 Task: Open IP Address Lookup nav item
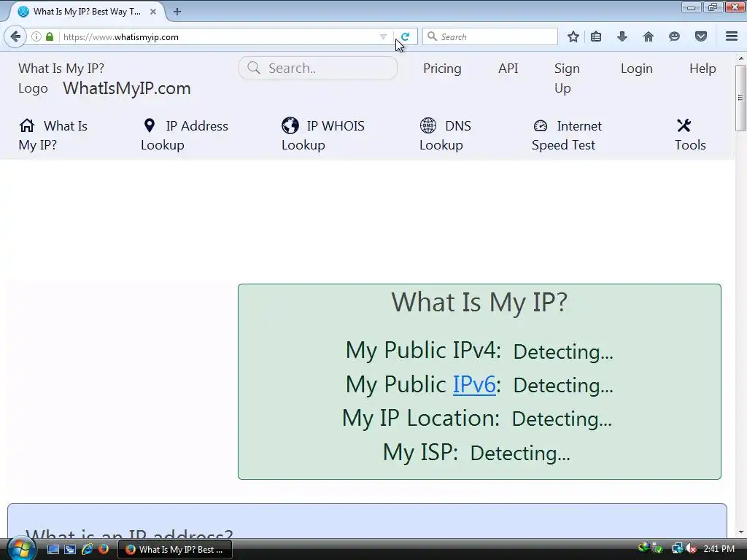(185, 135)
